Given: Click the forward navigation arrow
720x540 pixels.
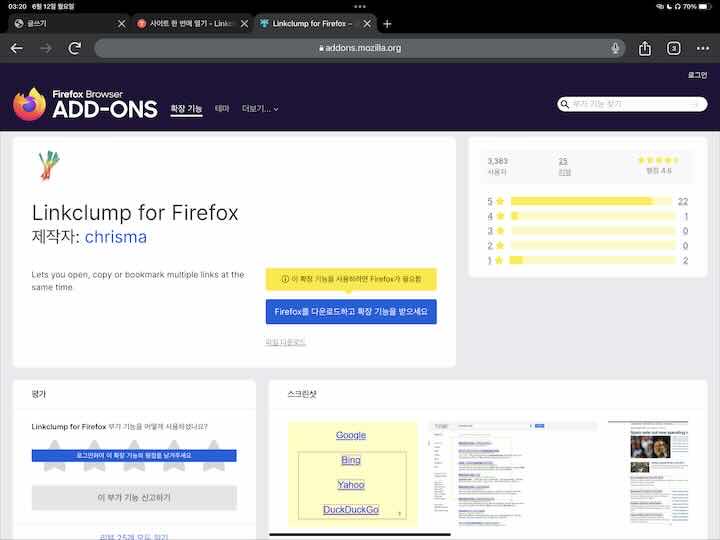Looking at the screenshot, I should 46,48.
